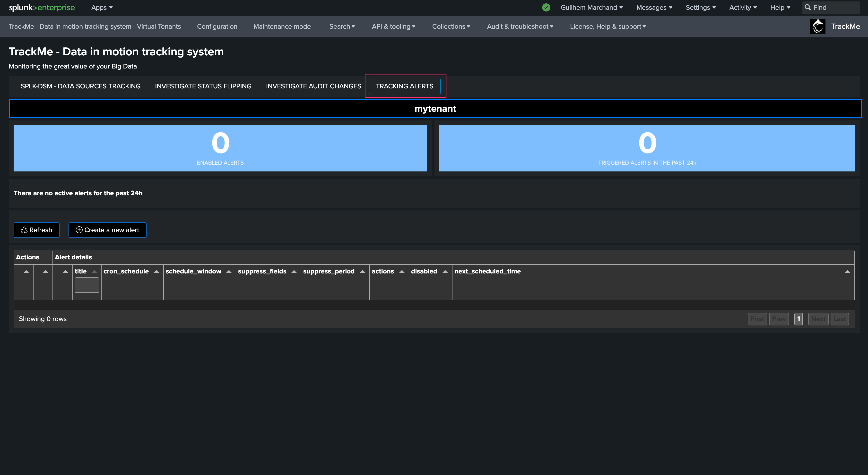Sort by cron_schedule column arrow
The width and height of the screenshot is (868, 475).
pos(156,272)
